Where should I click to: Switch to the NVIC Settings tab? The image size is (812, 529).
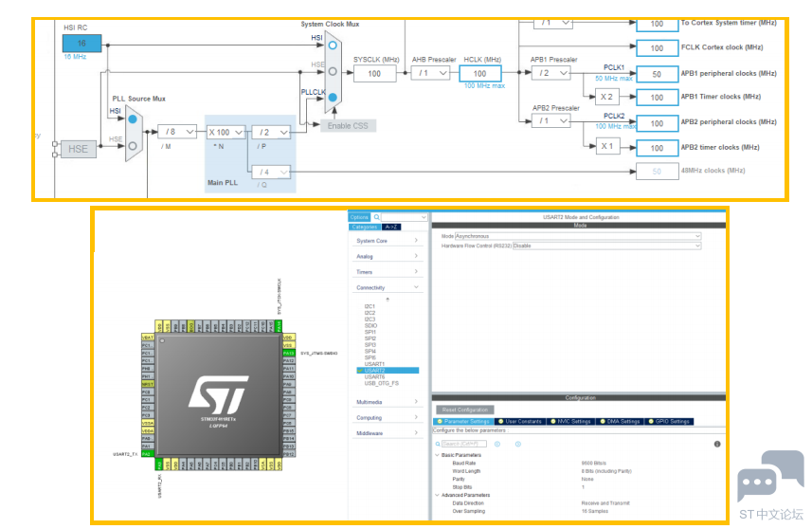tap(569, 422)
